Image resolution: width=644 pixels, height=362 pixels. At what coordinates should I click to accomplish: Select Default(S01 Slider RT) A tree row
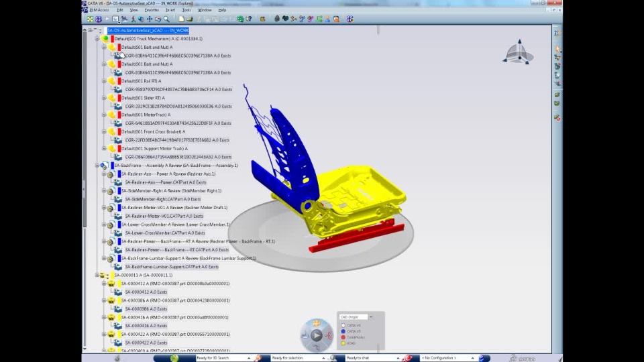(x=143, y=98)
